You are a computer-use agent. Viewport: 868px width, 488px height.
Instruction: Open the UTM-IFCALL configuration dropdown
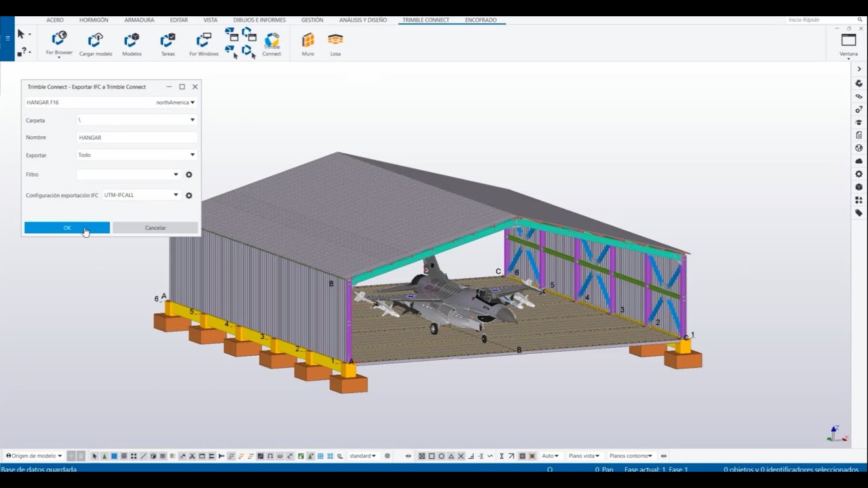pyautogui.click(x=142, y=195)
